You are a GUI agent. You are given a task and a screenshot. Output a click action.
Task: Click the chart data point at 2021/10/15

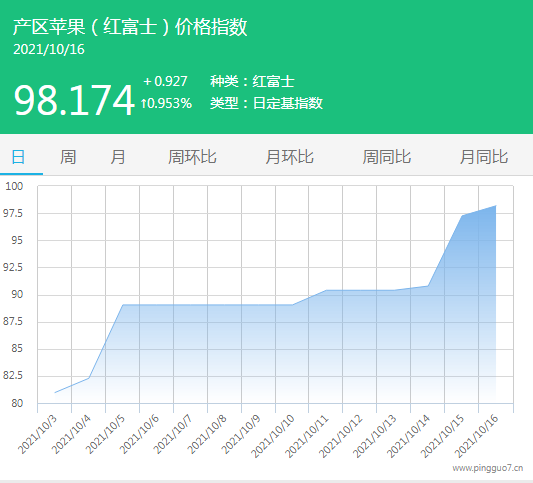tap(462, 215)
